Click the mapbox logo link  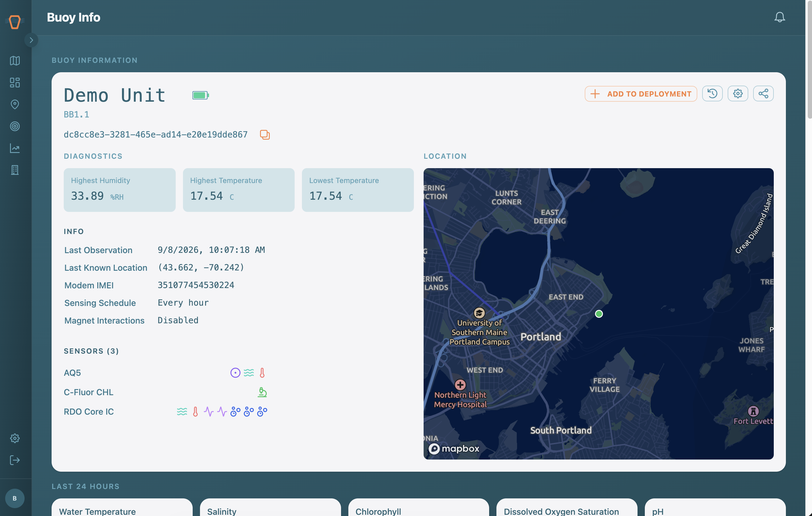[454, 449]
